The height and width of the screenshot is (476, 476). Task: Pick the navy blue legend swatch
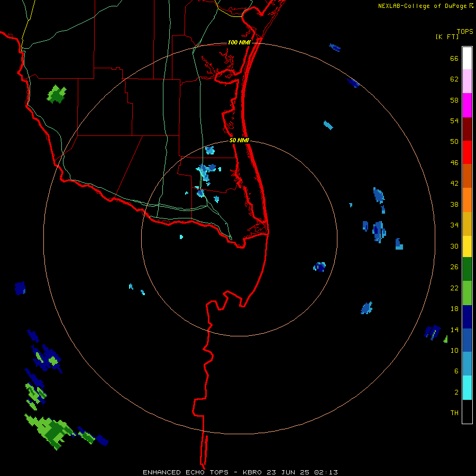[467, 317]
